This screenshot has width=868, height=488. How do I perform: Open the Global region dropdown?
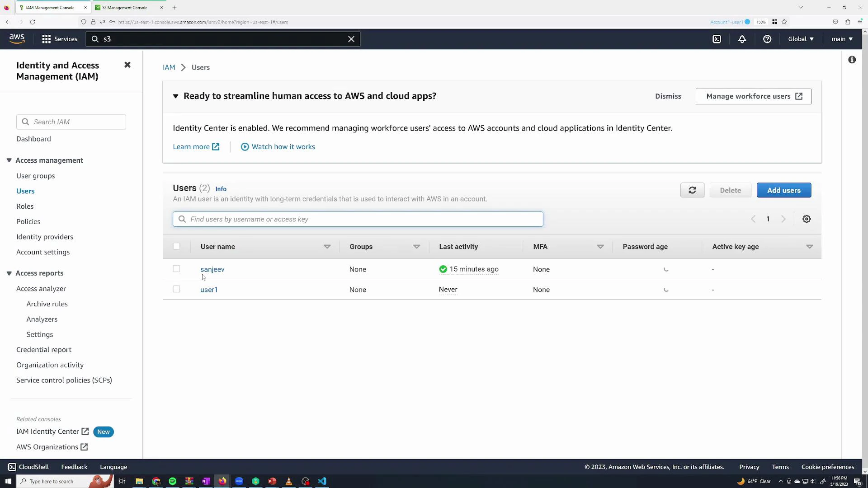tap(800, 39)
